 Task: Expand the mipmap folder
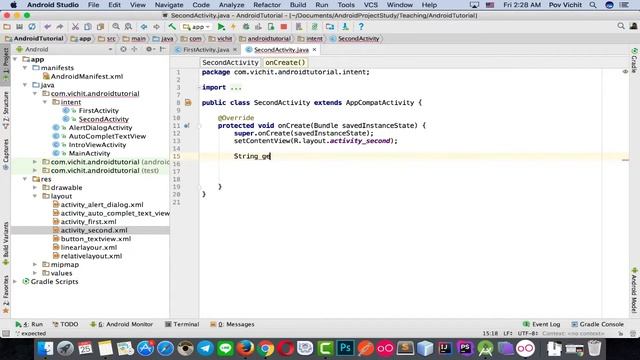click(x=35, y=264)
